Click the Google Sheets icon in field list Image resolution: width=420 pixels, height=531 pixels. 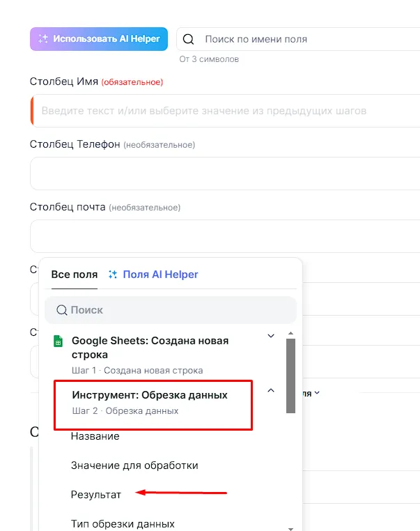point(59,341)
